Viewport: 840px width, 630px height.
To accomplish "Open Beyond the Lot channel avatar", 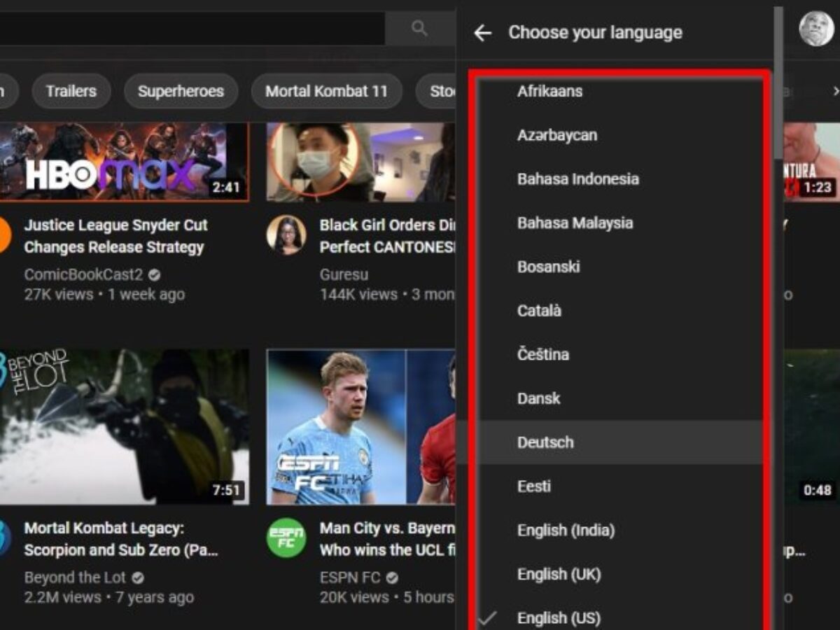I will tap(5, 538).
